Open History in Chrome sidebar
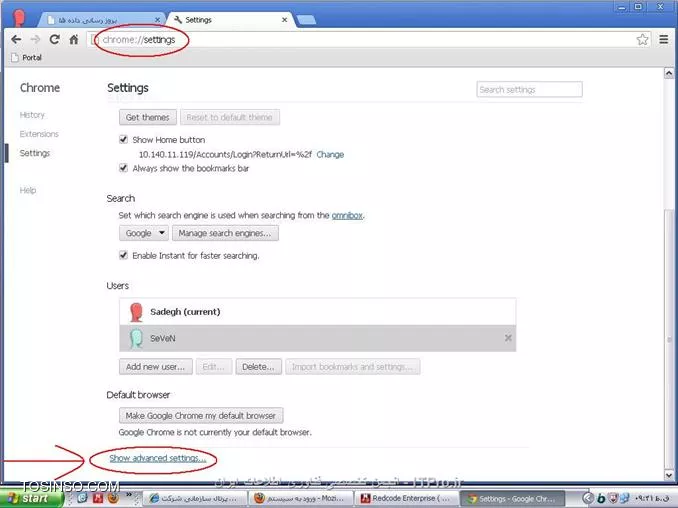Viewport: 678px width, 508px height. (x=32, y=115)
